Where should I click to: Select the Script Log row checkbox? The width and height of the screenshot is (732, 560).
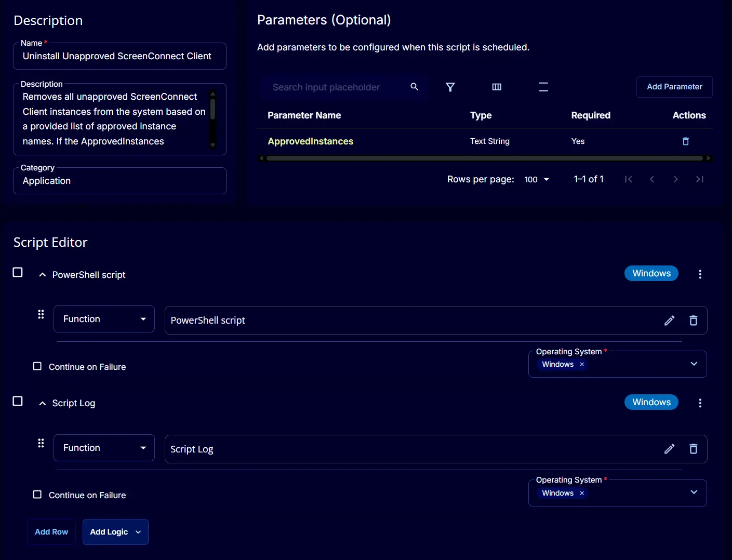pyautogui.click(x=18, y=401)
